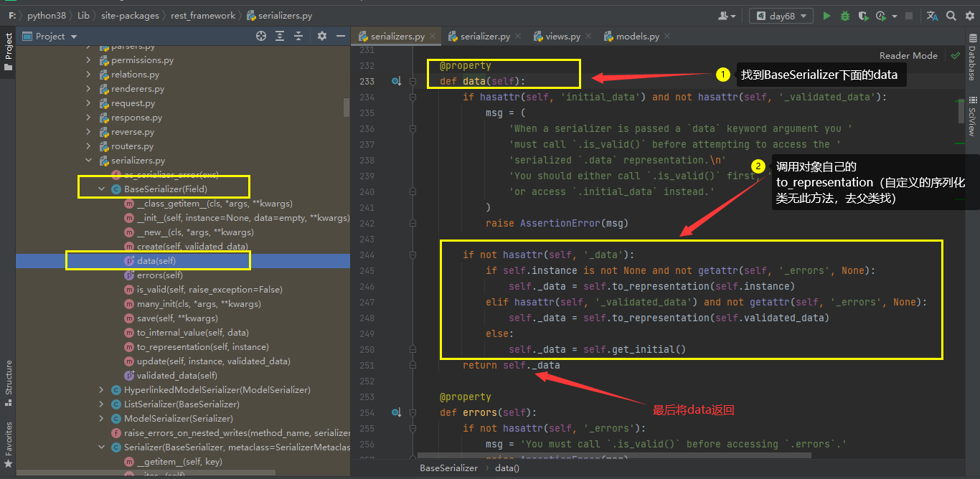Select errors(self) in the Project tree
The image size is (980, 479).
click(x=160, y=275)
